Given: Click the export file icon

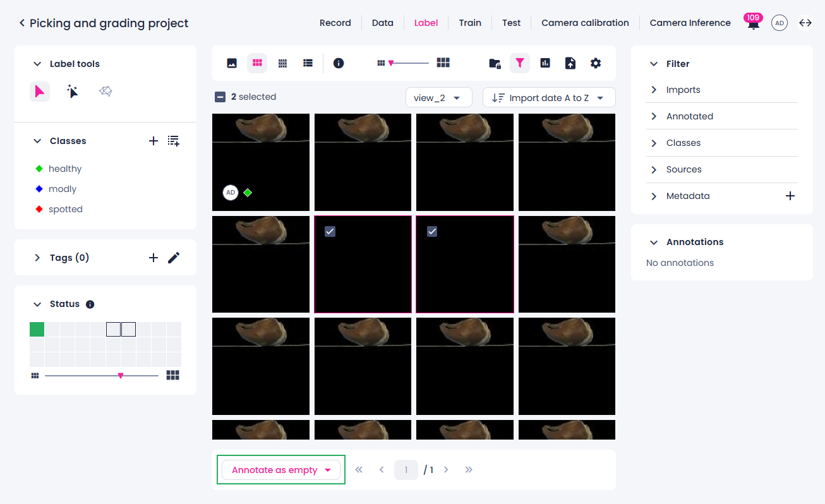Looking at the screenshot, I should (570, 63).
